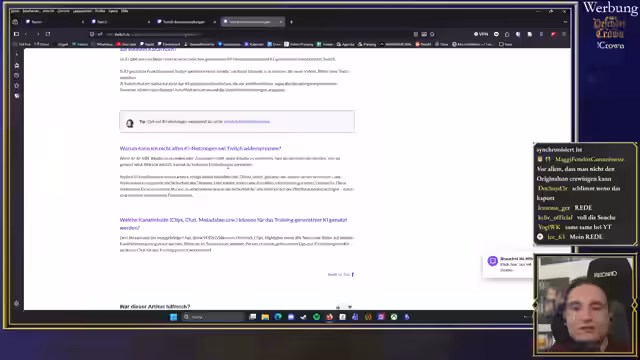Screen dimensions: 640x360
Task: Open the Xbox app from taskbar
Action: (394, 317)
